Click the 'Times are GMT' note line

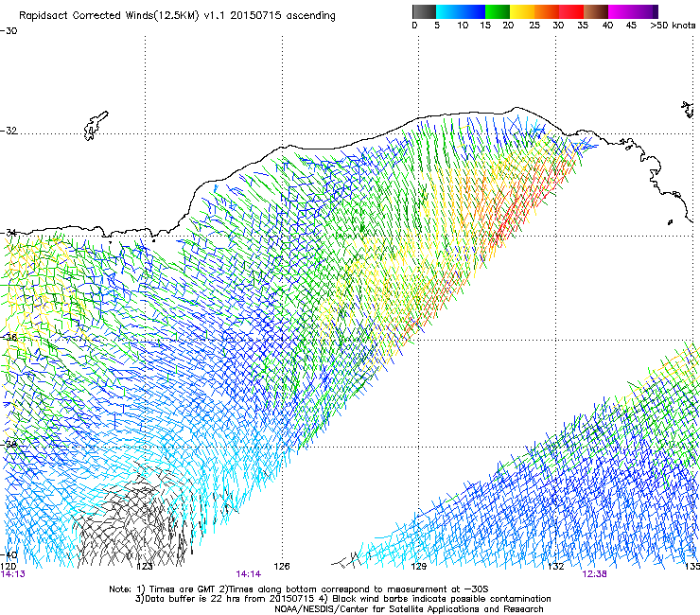tap(299, 589)
